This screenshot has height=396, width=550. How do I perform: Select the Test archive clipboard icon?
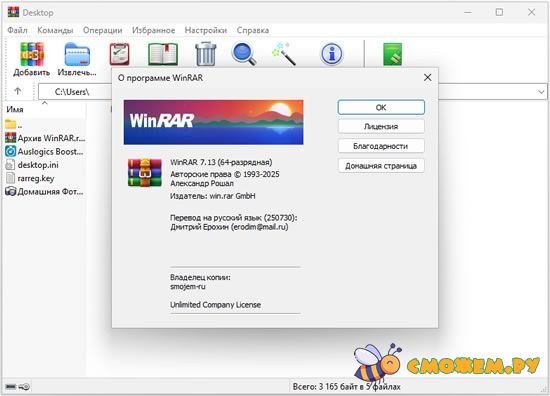(x=120, y=54)
